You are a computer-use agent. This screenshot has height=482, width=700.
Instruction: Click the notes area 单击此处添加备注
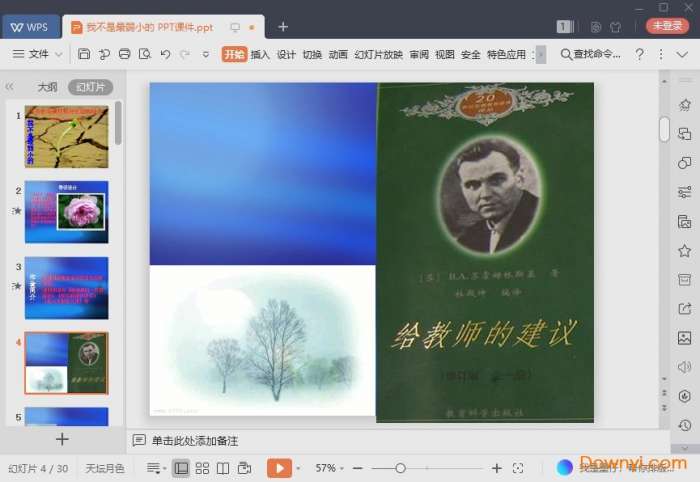pyautogui.click(x=194, y=441)
